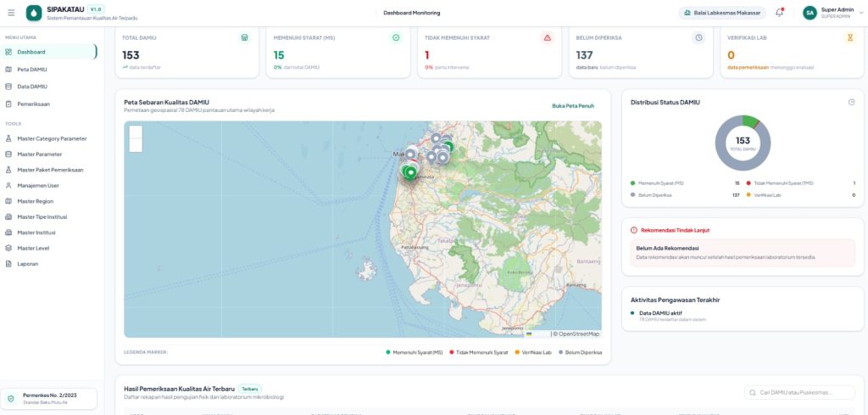Click the Rekomendasi Tindak Lanjut alert icon
Screen dimensions: 868x415
[x=634, y=230]
